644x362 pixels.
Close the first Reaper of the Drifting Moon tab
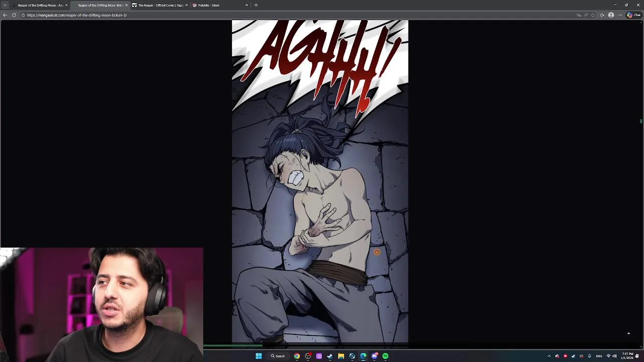(66, 5)
